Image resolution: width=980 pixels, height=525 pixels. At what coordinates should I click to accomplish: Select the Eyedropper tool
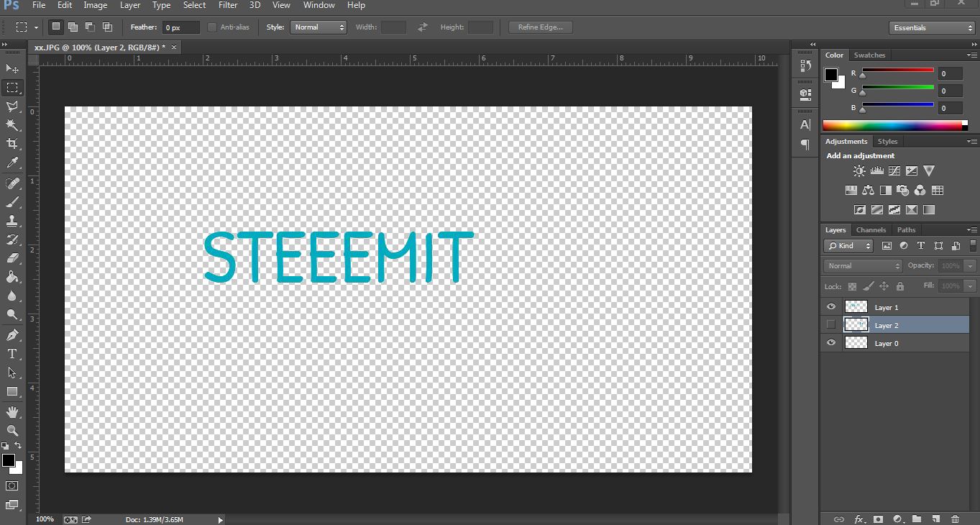pyautogui.click(x=12, y=163)
